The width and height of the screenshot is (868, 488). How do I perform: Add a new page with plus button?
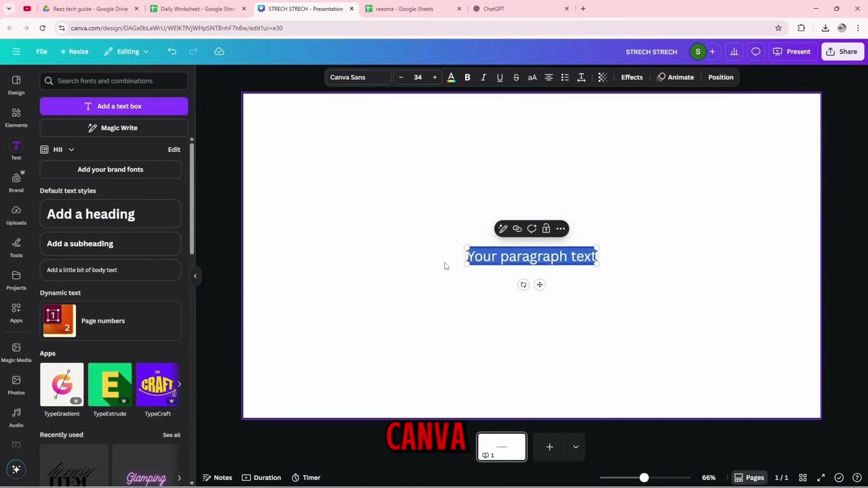(x=550, y=447)
